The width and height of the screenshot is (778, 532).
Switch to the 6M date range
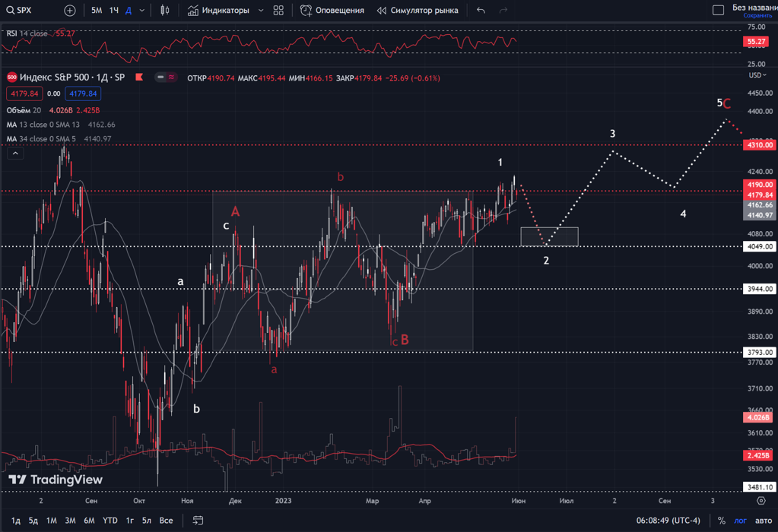[89, 521]
